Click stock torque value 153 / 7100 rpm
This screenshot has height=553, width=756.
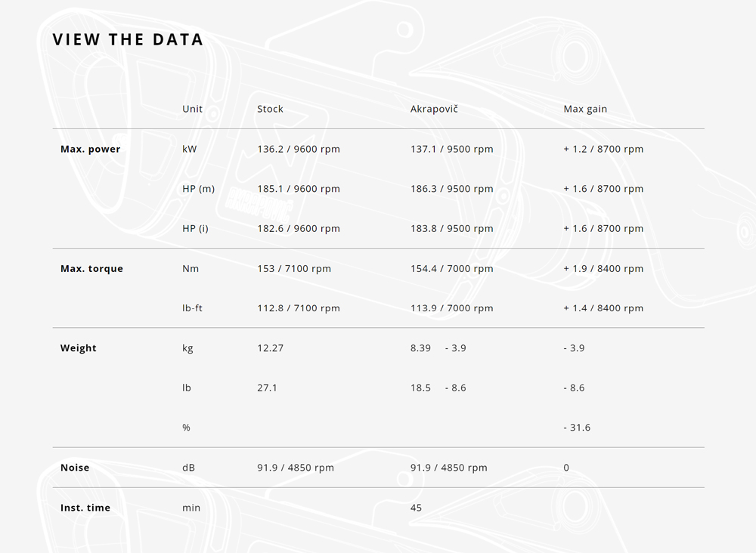[294, 268]
